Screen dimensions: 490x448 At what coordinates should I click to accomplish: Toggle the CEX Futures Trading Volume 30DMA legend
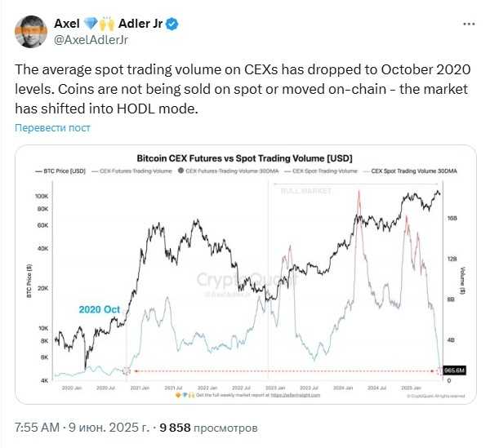click(228, 171)
